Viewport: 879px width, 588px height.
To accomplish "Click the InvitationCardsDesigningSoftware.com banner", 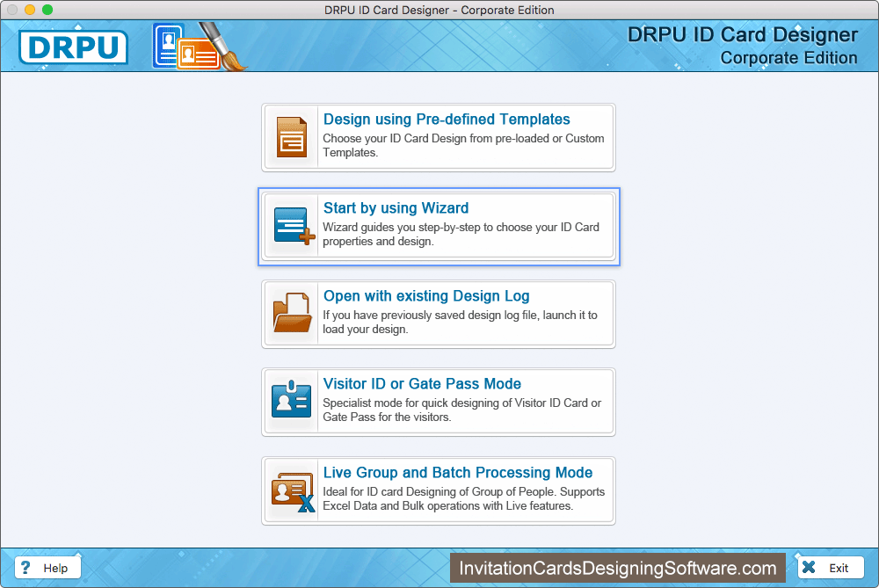I will 618,569.
